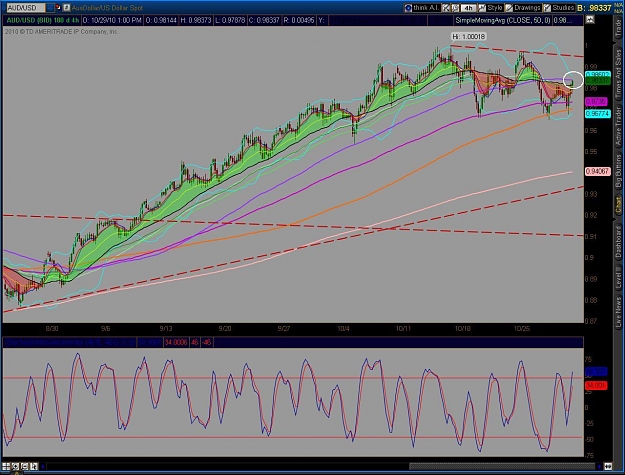625x475 pixels.
Task: Click the Hi: 1.00018 price bubble
Action: [x=468, y=37]
